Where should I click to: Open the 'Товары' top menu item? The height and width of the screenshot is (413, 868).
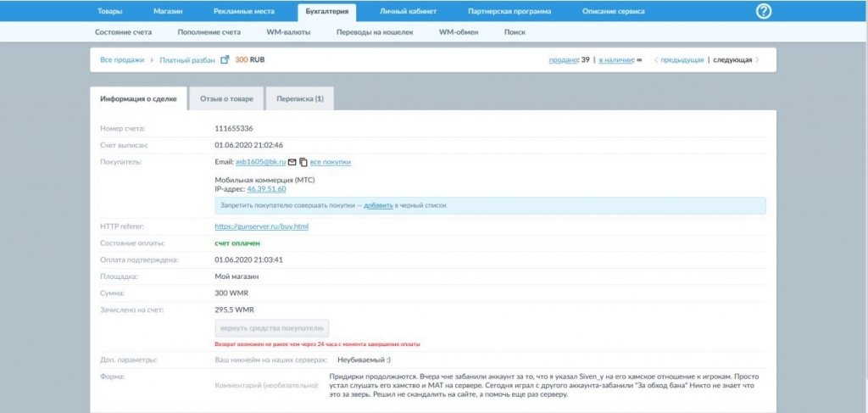pos(109,12)
